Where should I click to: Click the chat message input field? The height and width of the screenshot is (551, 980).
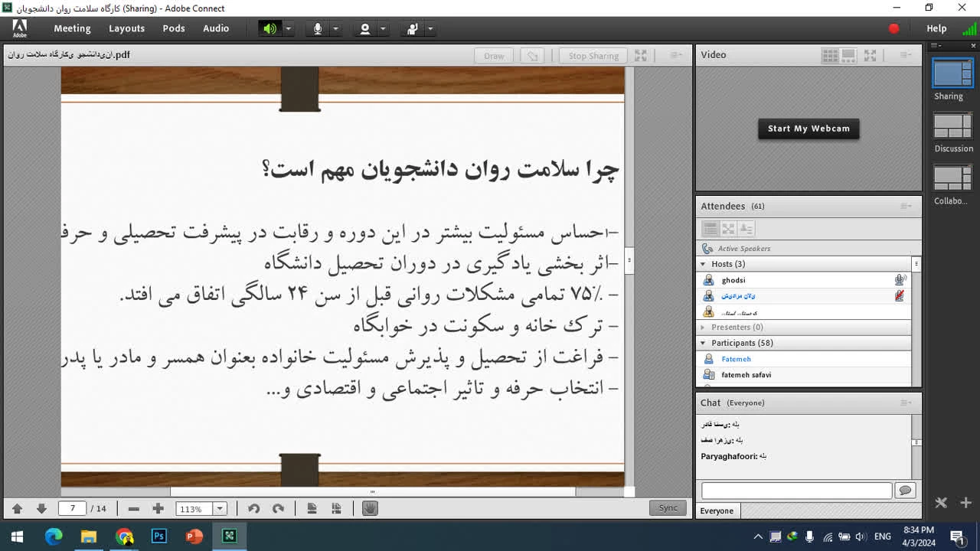pos(796,491)
